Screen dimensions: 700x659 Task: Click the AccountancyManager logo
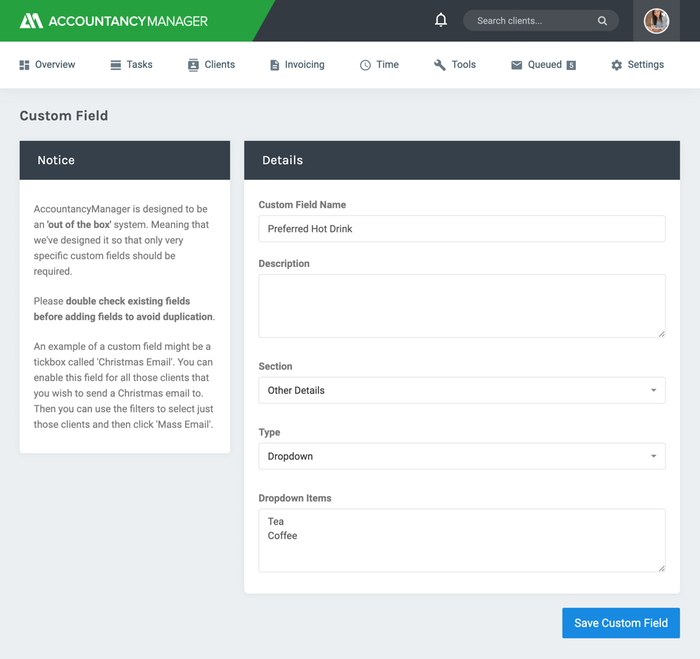click(x=114, y=21)
